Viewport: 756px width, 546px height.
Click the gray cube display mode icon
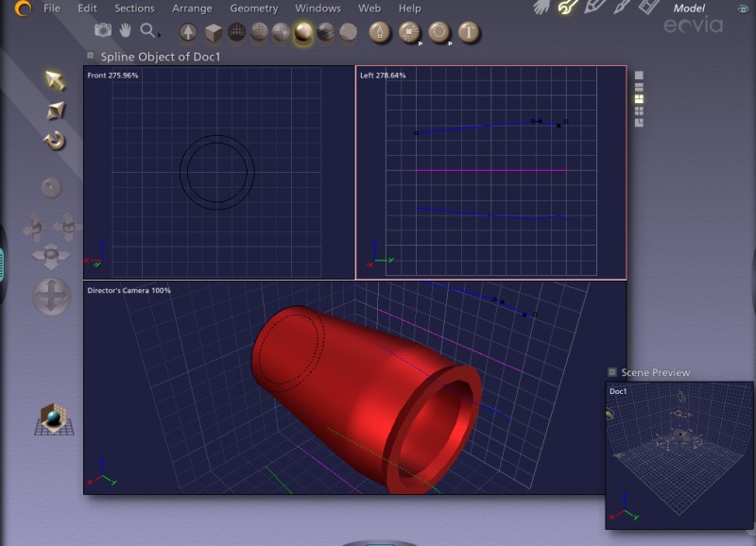(215, 33)
